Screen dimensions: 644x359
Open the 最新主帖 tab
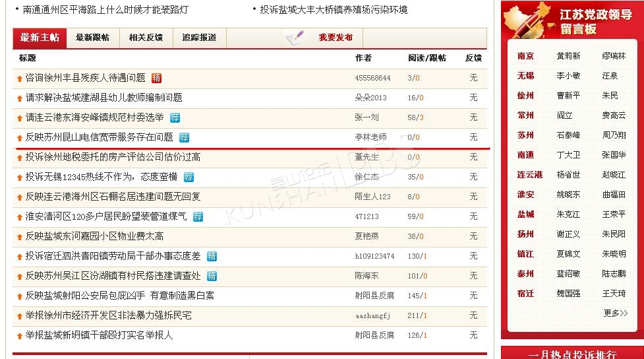pos(40,38)
